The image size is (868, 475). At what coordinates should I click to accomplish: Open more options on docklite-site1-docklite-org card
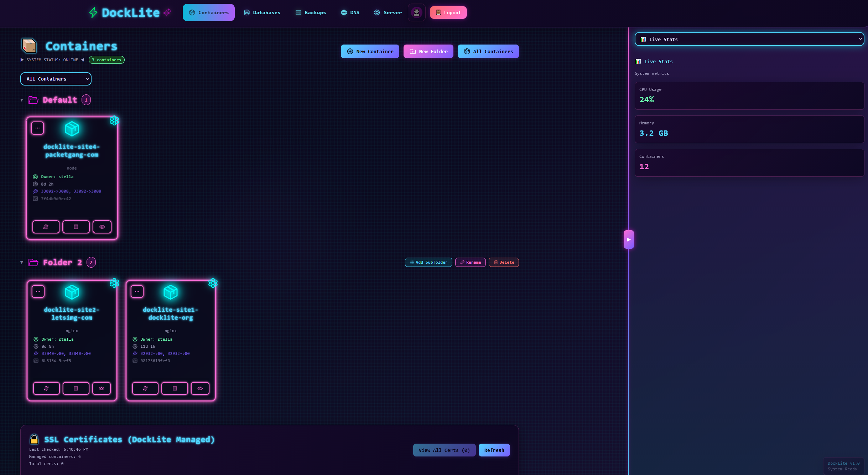coord(137,291)
